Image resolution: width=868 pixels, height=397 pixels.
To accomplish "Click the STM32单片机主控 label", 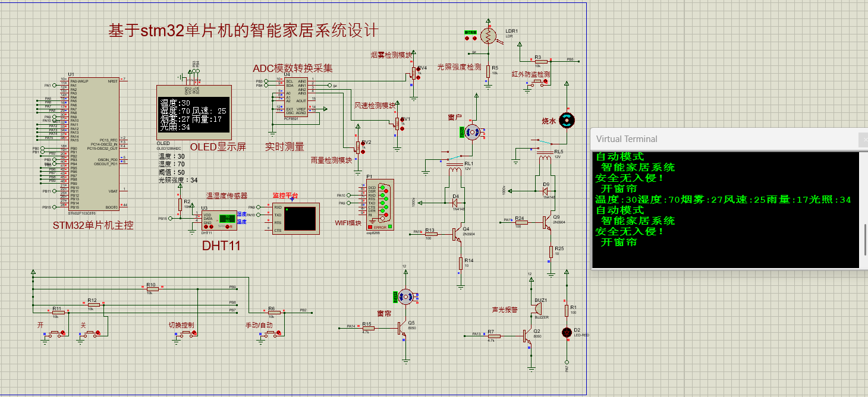I will (93, 225).
